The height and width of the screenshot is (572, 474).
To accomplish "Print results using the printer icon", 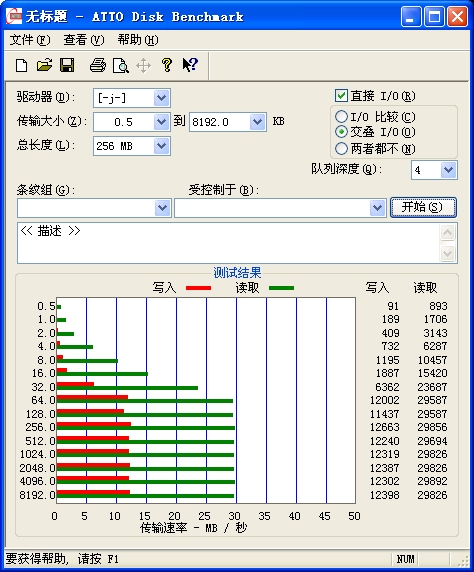I will tap(98, 66).
